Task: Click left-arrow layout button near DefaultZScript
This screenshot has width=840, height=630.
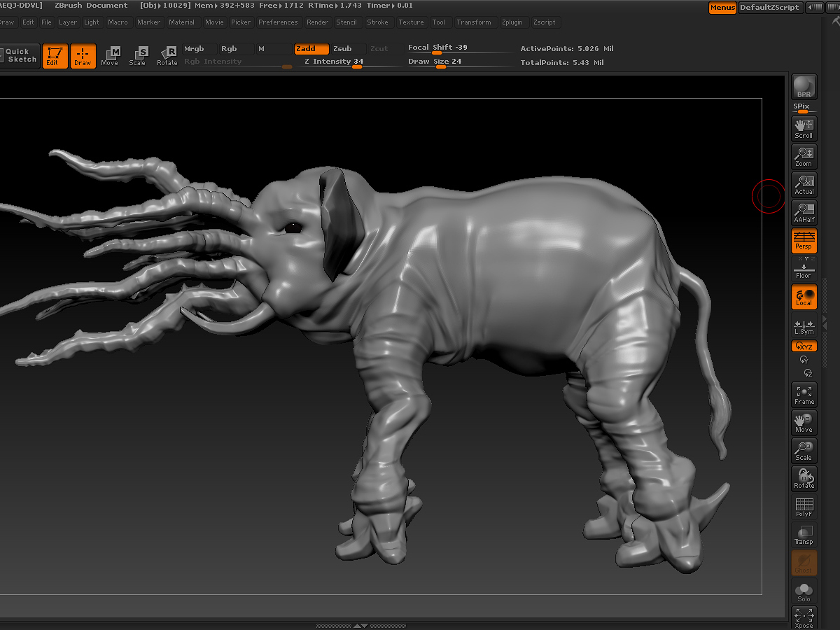Action: [814, 8]
